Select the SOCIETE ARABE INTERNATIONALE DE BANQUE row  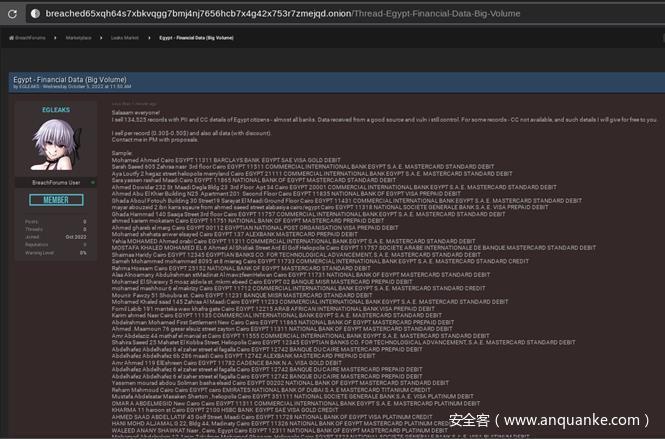click(x=354, y=248)
